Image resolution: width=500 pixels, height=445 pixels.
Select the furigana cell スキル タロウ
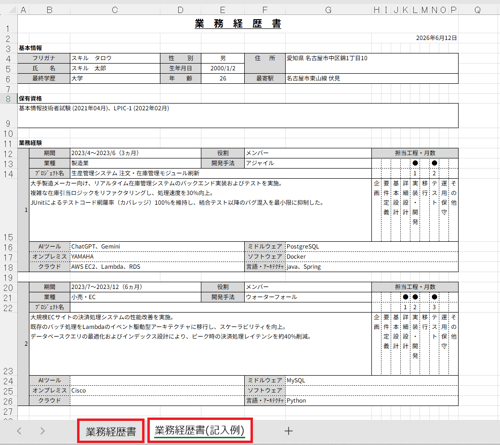115,58
